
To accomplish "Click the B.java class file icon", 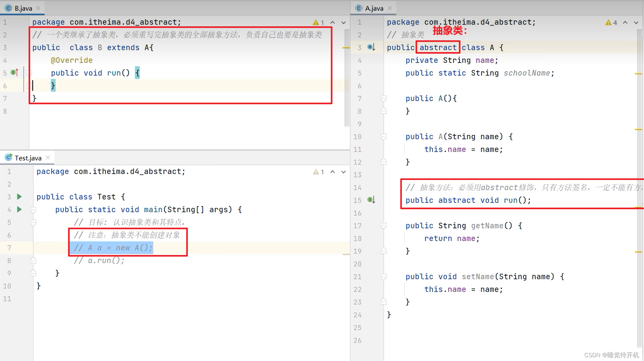I will [8, 8].
